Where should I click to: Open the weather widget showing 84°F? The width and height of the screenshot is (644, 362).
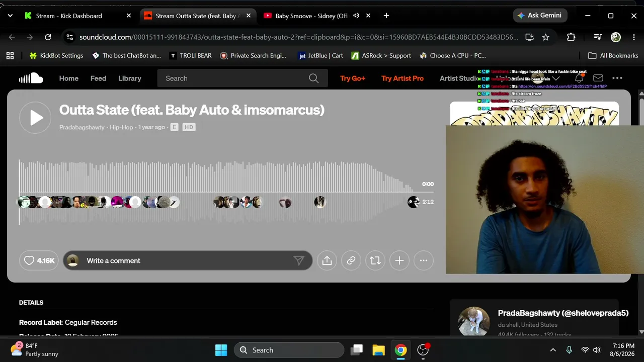point(35,350)
